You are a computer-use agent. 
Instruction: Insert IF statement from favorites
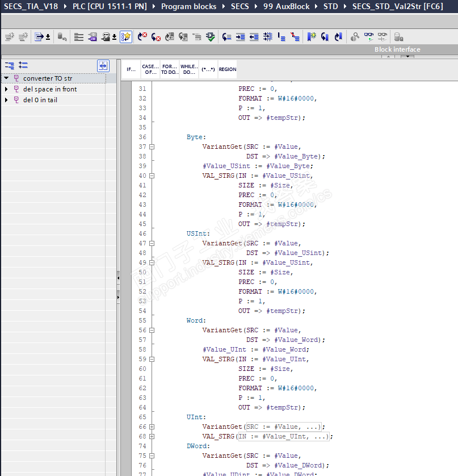pyautogui.click(x=131, y=69)
